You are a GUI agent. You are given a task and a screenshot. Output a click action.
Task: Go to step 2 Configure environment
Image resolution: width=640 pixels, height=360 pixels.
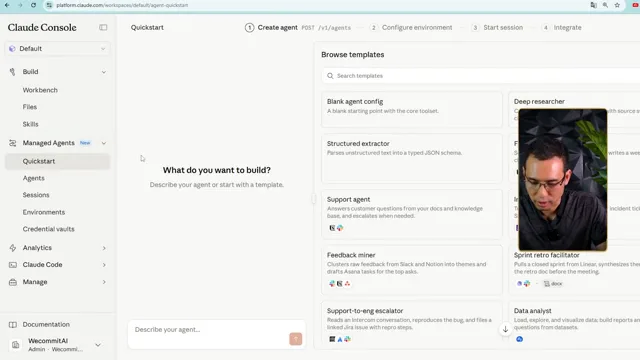point(411,28)
